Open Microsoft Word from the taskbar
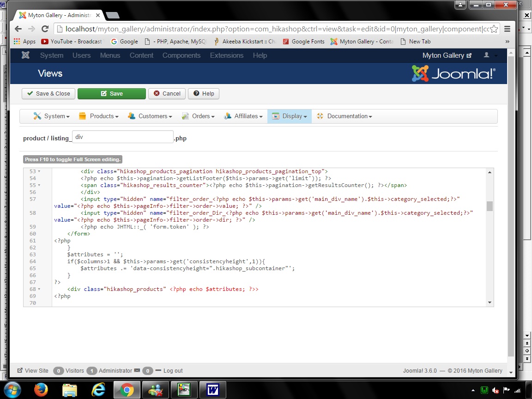Image resolution: width=532 pixels, height=399 pixels. (x=213, y=390)
